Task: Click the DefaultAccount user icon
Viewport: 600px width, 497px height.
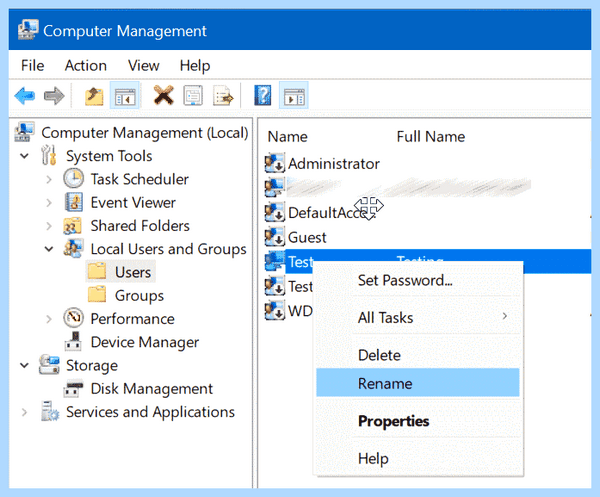Action: pos(275,213)
